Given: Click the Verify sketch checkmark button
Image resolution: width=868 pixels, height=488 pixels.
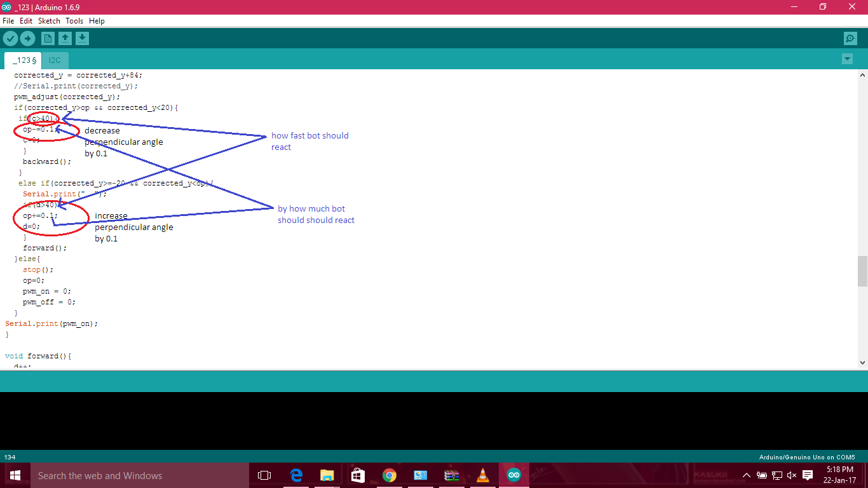Looking at the screenshot, I should coord(10,39).
